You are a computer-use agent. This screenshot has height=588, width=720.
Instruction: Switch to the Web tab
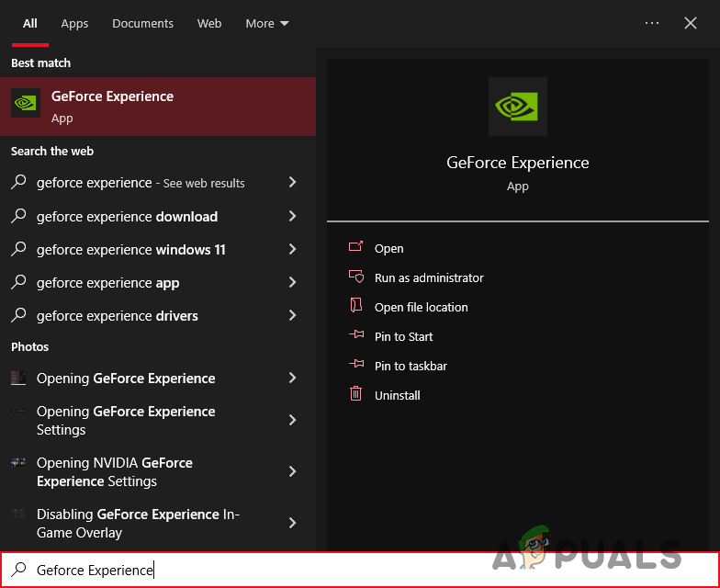coord(209,24)
